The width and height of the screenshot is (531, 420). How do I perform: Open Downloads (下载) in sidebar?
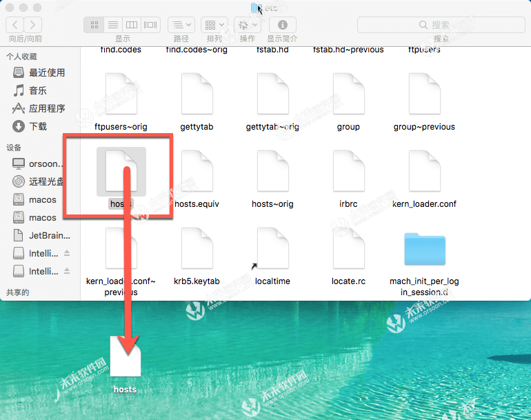[30, 126]
